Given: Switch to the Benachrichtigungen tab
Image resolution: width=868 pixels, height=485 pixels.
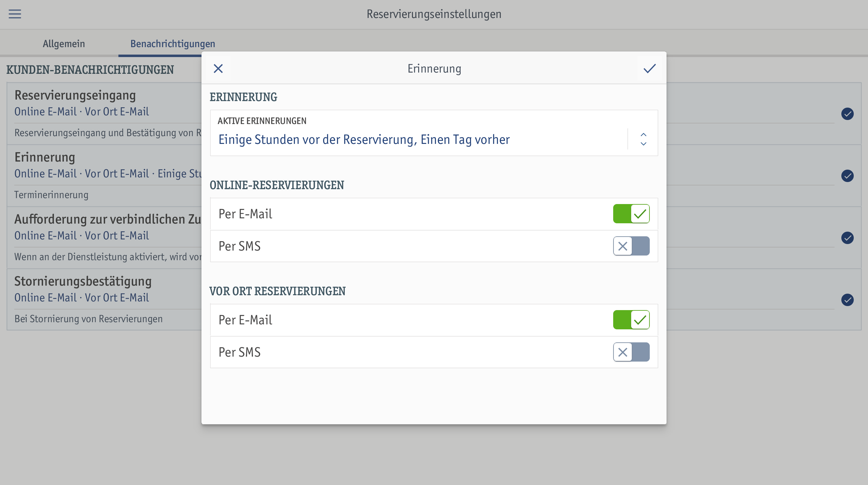Looking at the screenshot, I should (173, 44).
